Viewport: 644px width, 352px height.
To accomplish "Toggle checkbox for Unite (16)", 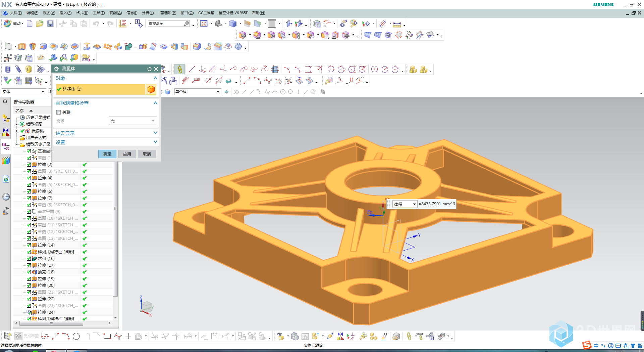I will pos(29,259).
